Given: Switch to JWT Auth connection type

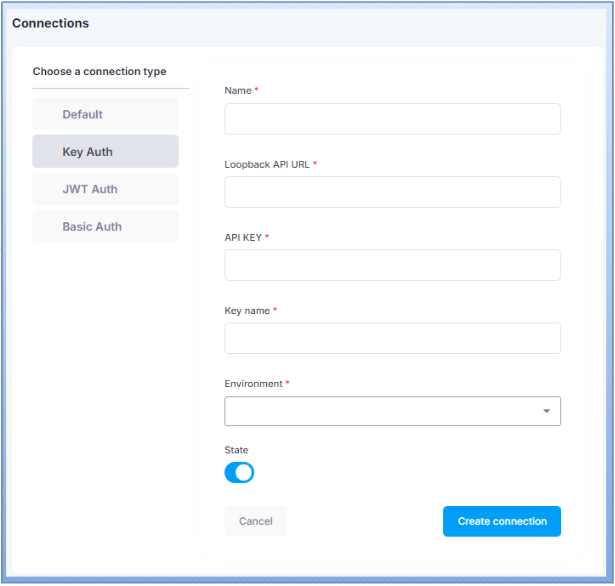Looking at the screenshot, I should coord(105,189).
